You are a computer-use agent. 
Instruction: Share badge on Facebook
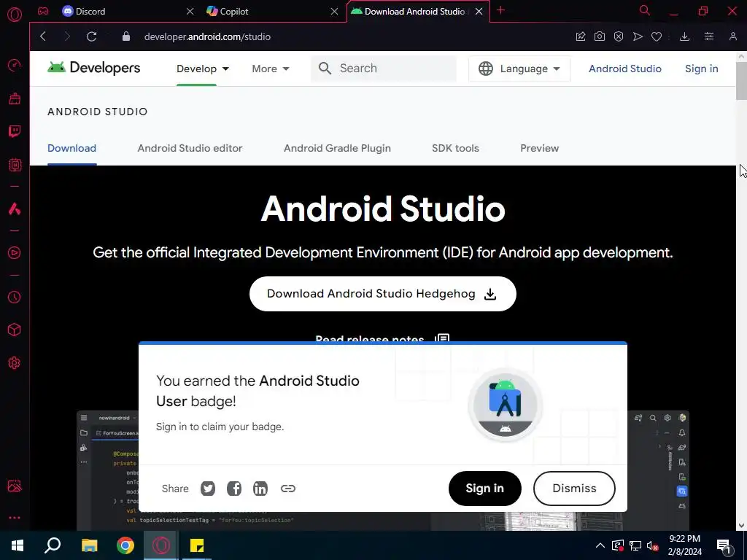tap(234, 489)
